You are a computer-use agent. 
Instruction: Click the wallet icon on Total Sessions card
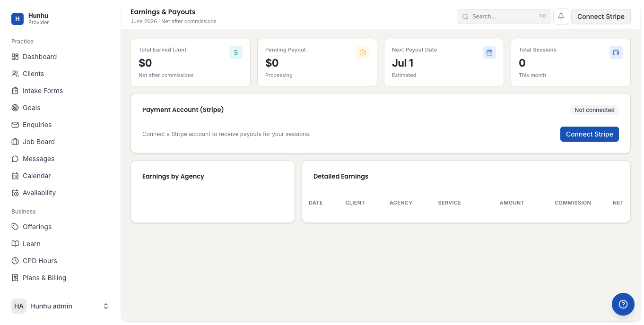[616, 52]
